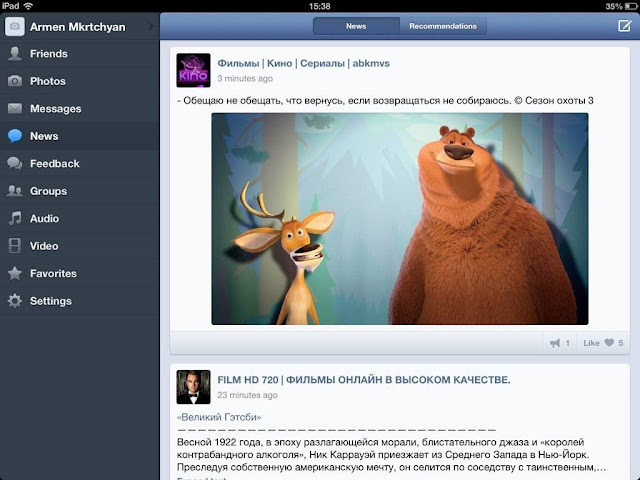Open the Friends person icon
The width and height of the screenshot is (640, 480).
[x=15, y=53]
